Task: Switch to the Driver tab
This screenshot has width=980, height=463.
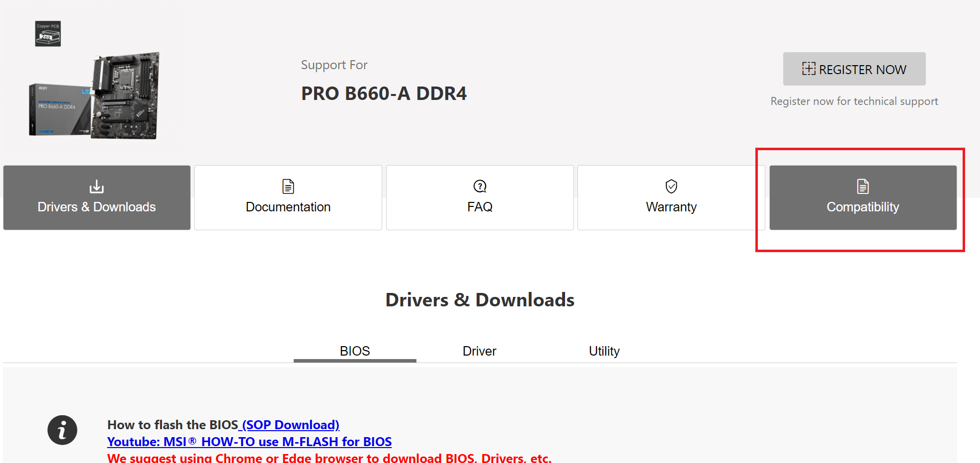Action: pyautogui.click(x=480, y=351)
